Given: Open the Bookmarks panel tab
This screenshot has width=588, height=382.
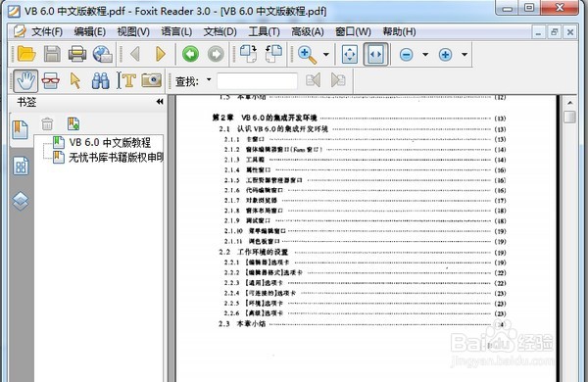Looking at the screenshot, I should [x=20, y=129].
